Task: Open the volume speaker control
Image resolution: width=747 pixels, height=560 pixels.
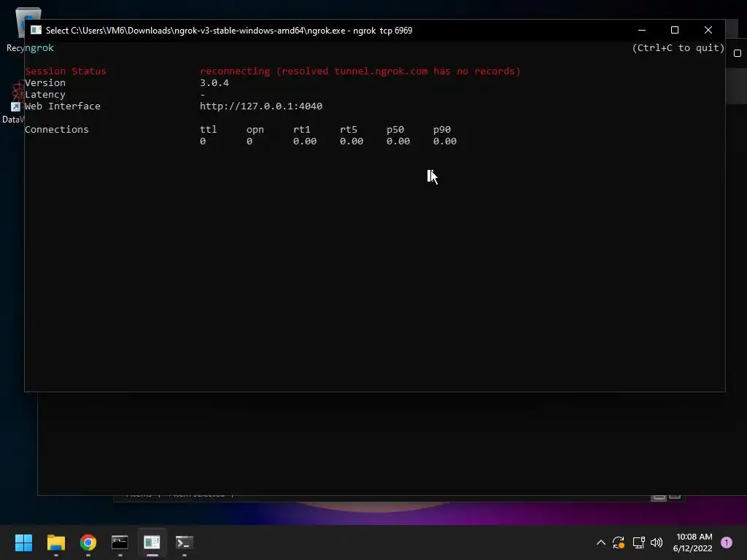Action: click(x=657, y=542)
